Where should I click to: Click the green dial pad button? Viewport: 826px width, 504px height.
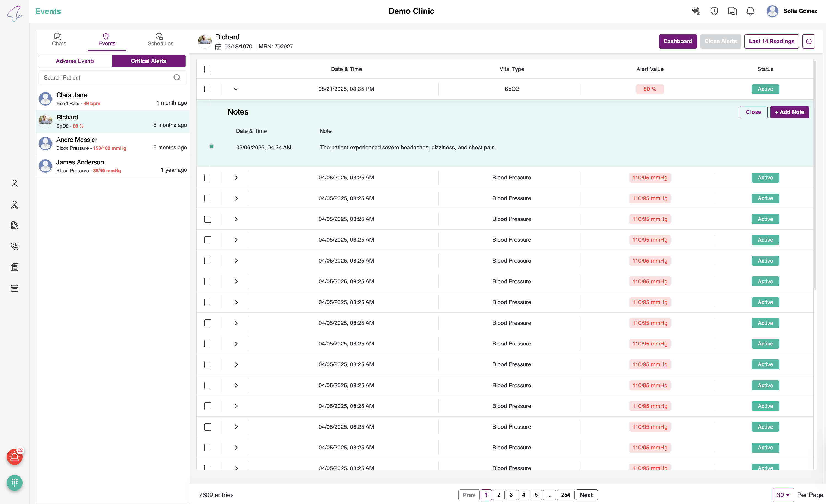tap(14, 483)
